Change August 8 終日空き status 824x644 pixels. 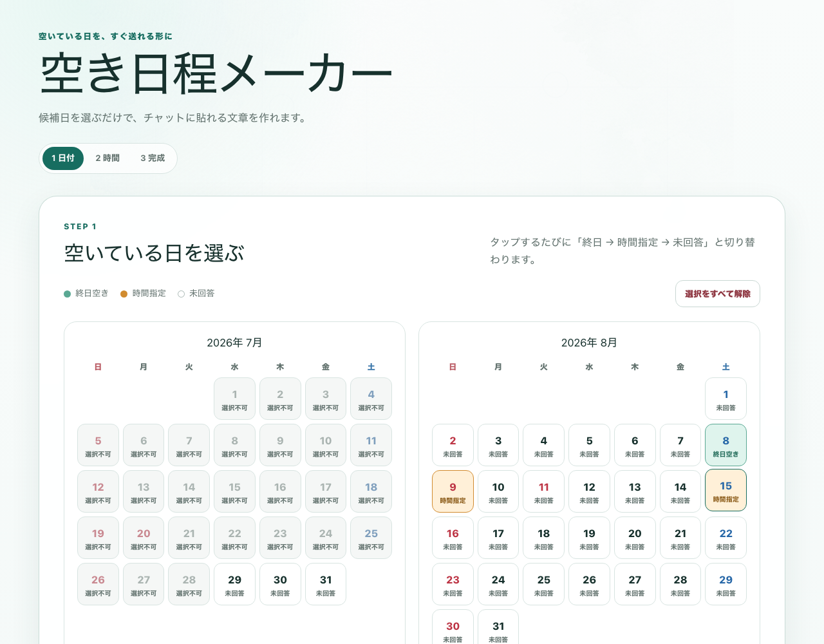pos(726,445)
